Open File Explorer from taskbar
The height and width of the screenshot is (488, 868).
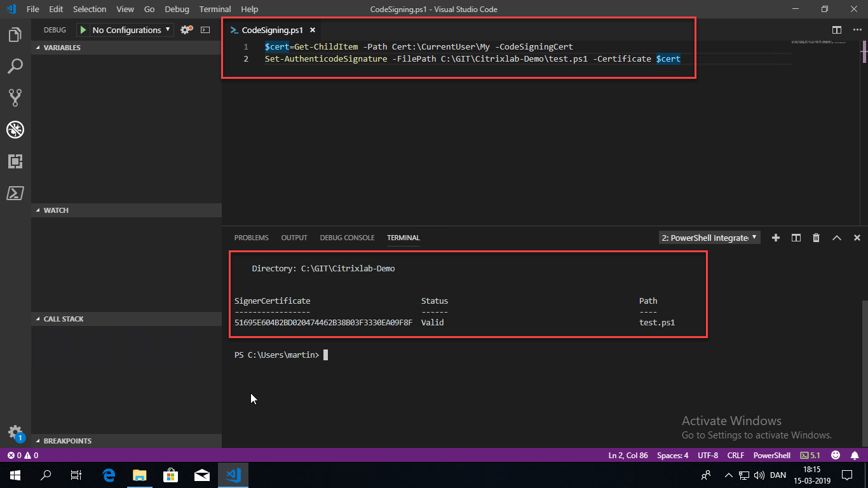140,475
